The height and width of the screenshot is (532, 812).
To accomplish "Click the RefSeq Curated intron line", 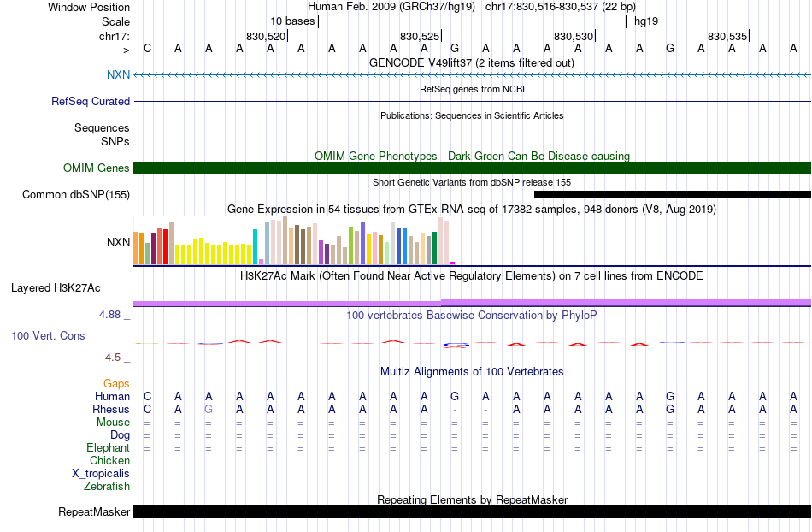I will 472,101.
